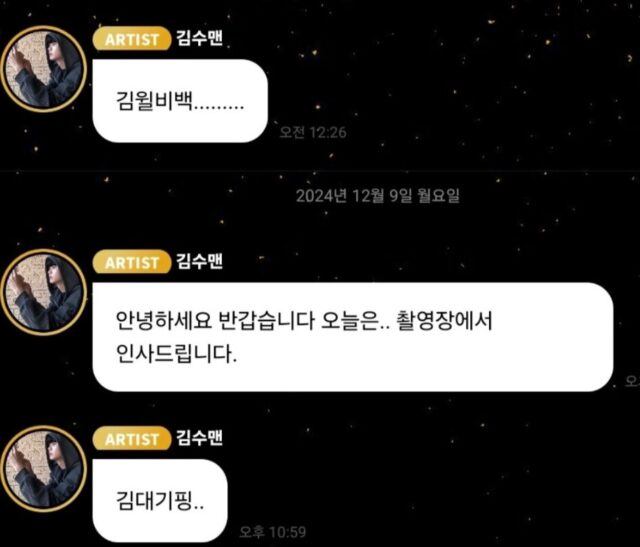Click the 인사드립니다 text line

(x=176, y=354)
